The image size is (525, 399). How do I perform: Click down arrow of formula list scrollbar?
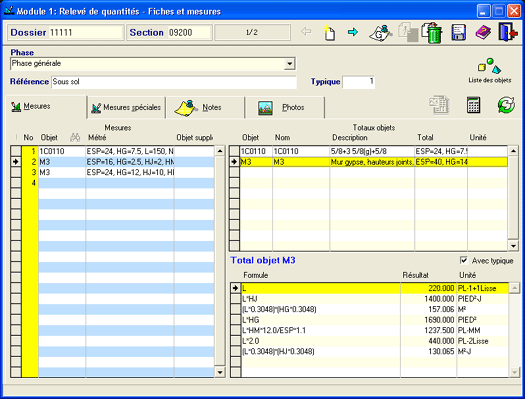point(514,372)
